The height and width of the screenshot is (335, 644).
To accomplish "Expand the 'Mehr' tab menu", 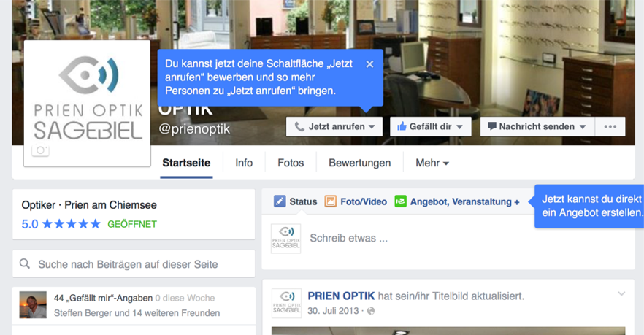I will (432, 163).
